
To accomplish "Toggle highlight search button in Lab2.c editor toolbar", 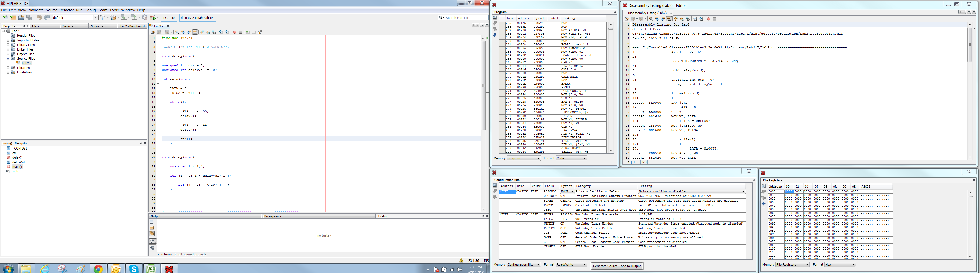I will click(195, 32).
